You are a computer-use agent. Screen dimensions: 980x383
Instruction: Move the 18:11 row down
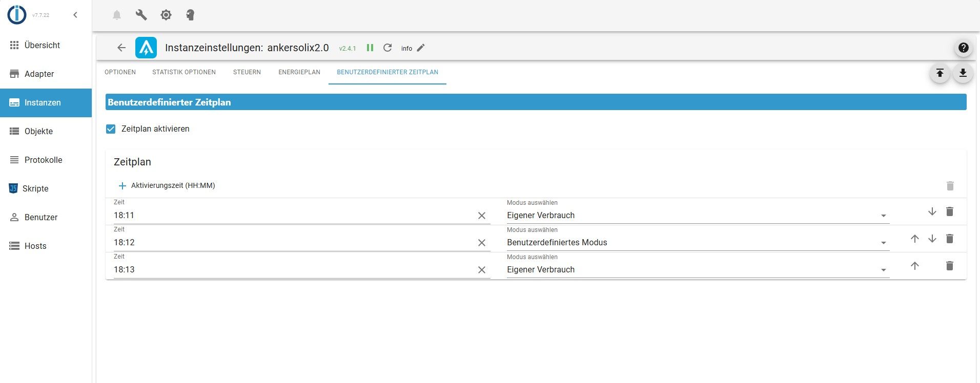point(932,211)
